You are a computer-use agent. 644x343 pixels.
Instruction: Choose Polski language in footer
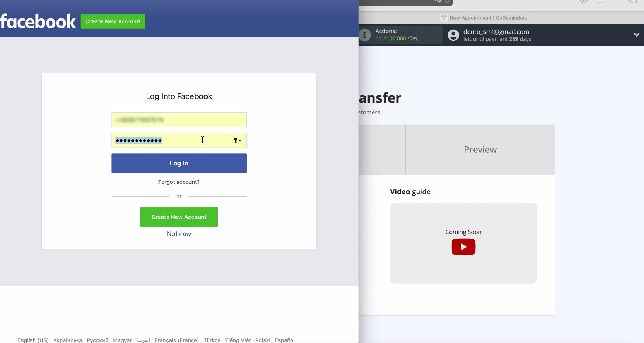263,340
